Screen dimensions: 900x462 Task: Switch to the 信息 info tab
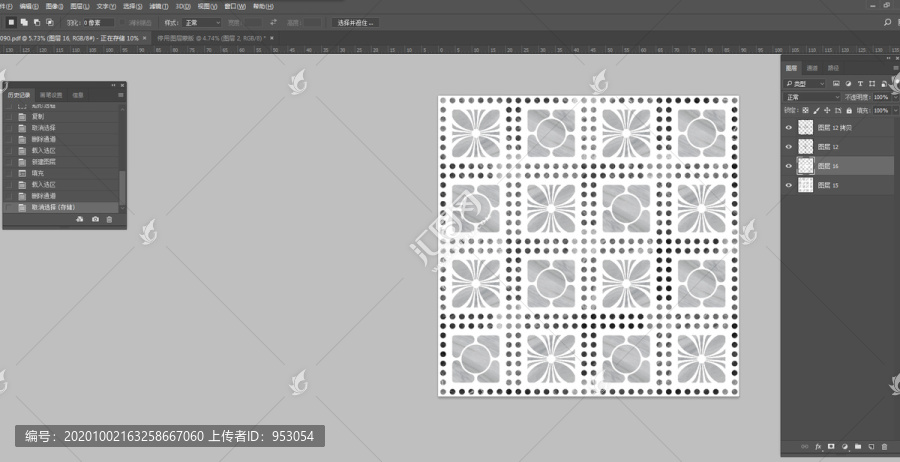pyautogui.click(x=77, y=95)
